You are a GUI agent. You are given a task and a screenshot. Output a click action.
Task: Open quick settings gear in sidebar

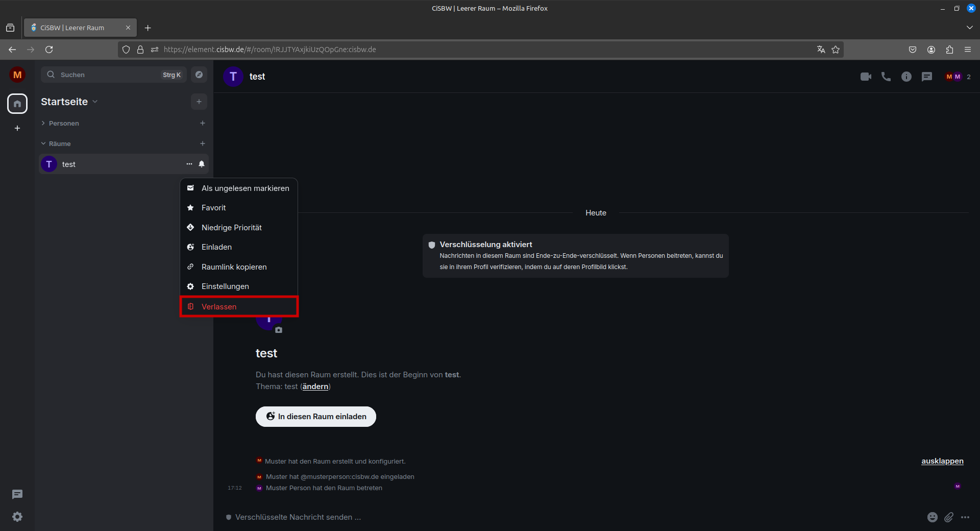point(17,517)
